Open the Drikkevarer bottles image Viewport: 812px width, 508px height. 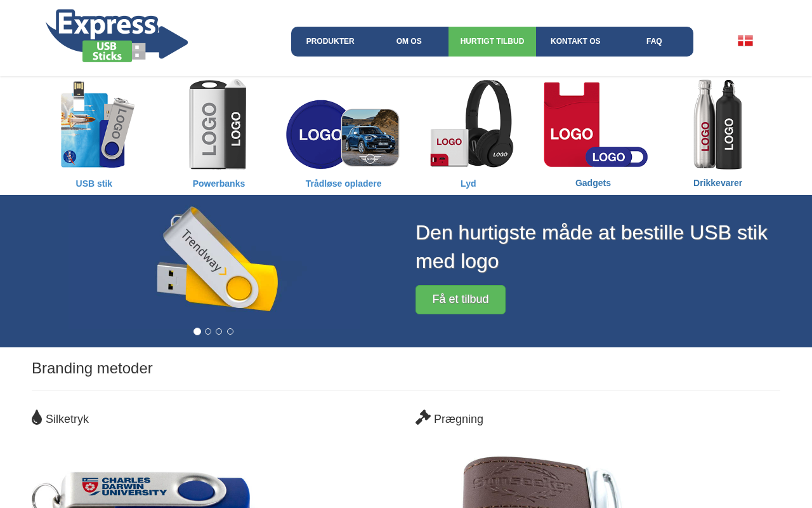[717, 124]
